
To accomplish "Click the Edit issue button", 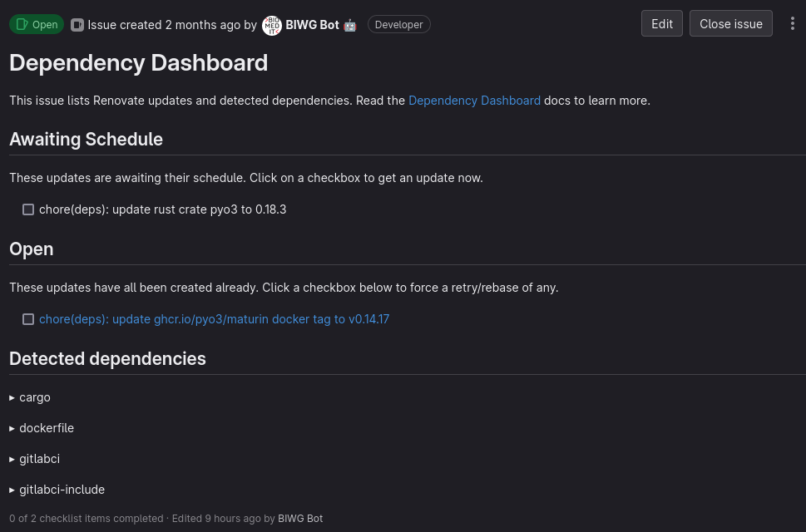I will pos(662,24).
